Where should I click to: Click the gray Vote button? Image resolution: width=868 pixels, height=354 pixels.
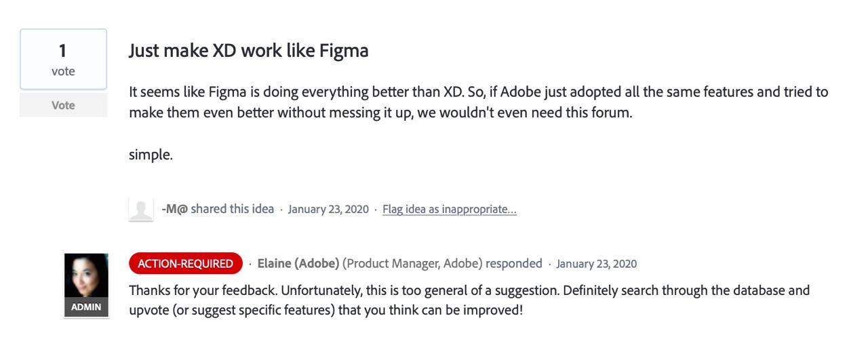coord(63,105)
